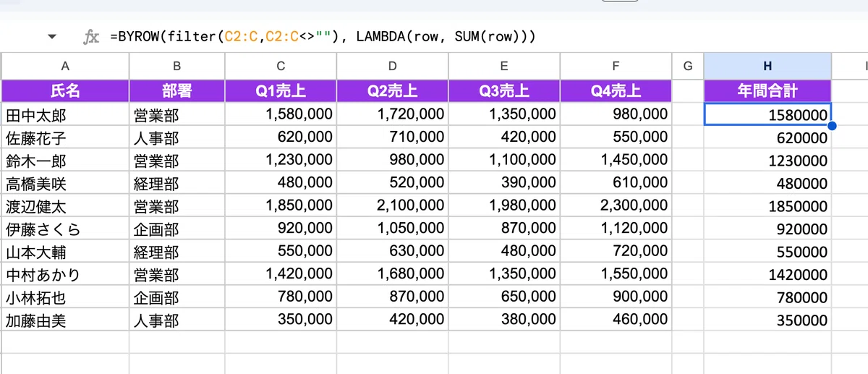Click 伊藤さくら's Q4 value 1,120,000
This screenshot has width=868, height=374.
pos(616,229)
